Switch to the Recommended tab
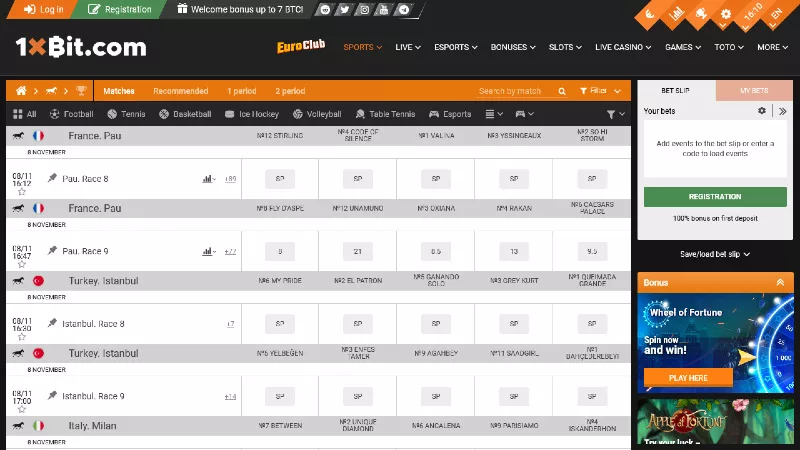 (x=181, y=91)
